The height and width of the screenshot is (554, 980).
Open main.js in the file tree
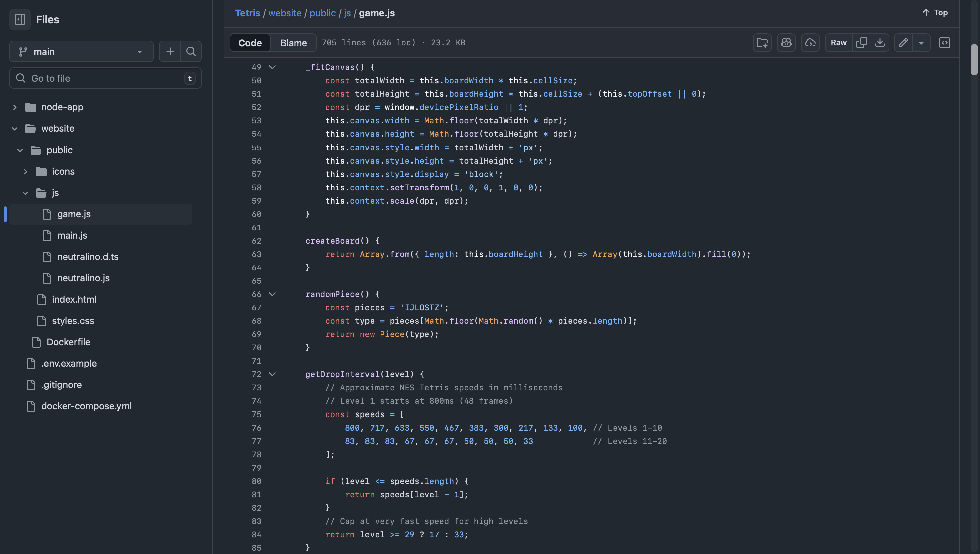(x=72, y=236)
